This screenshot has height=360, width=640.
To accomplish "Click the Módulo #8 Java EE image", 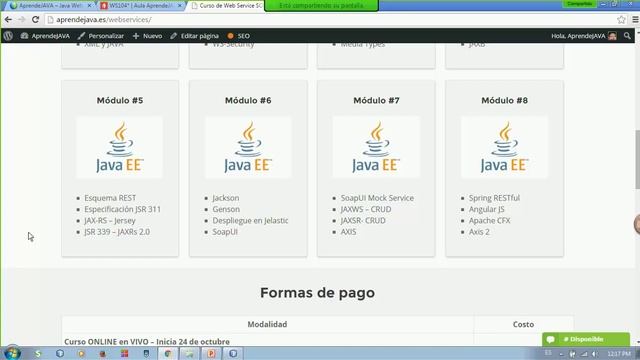I will [504, 147].
